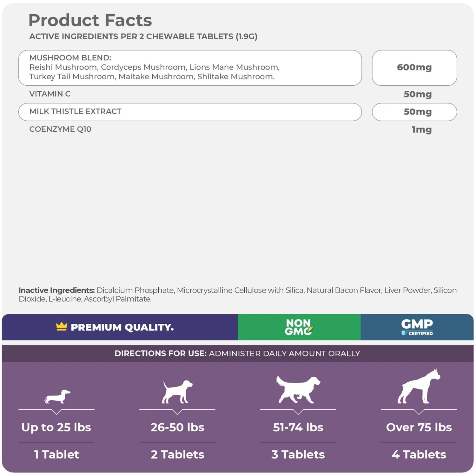Click the 1 Tablet dosage label
Image resolution: width=476 pixels, height=476 pixels.
pyautogui.click(x=56, y=454)
